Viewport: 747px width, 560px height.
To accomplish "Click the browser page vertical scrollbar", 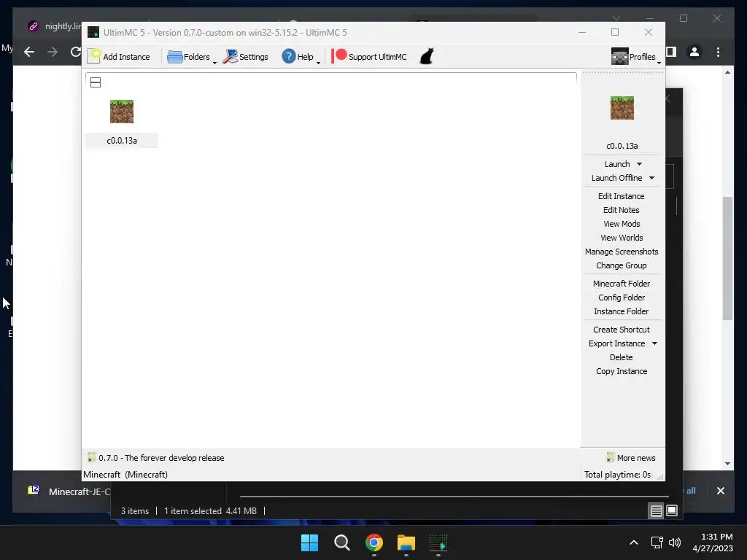I will [x=727, y=259].
